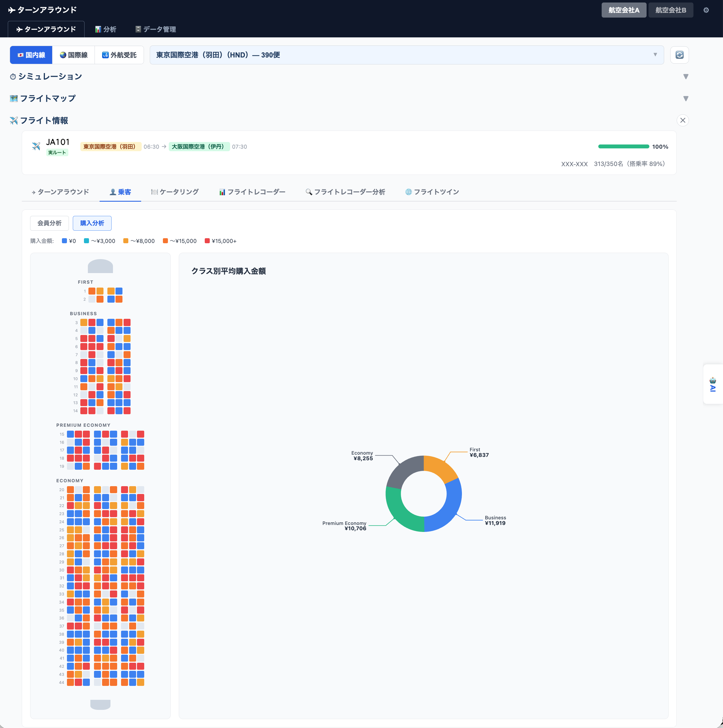Open the settings gear icon
723x728 pixels.
point(706,10)
